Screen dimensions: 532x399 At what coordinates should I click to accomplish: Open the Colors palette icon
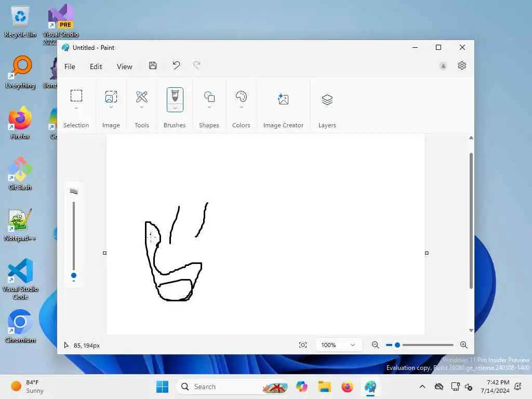241,97
